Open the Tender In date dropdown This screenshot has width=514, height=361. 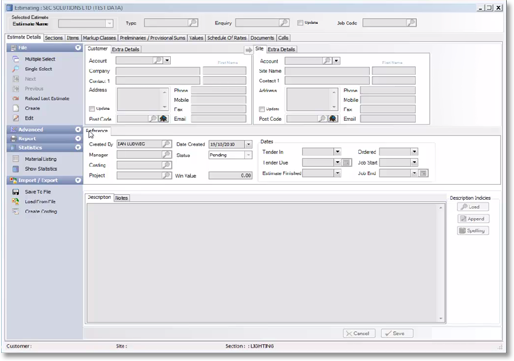337,152
